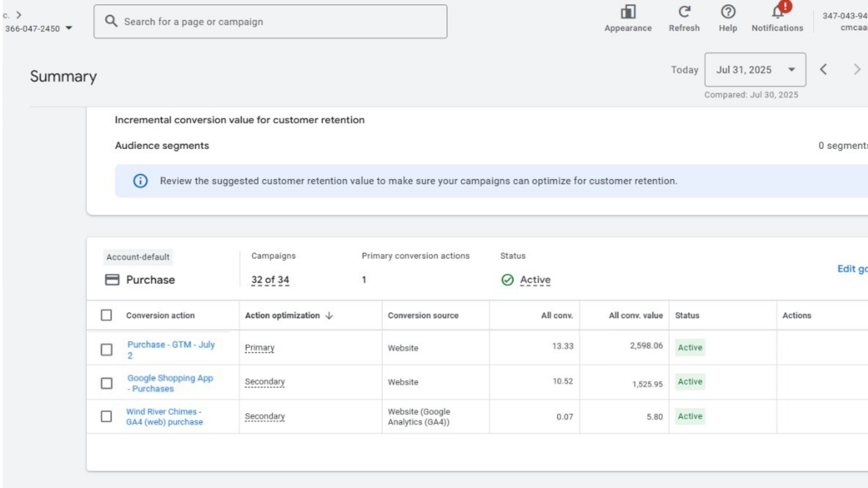
Task: Click the Purchase goal card icon
Action: click(112, 280)
